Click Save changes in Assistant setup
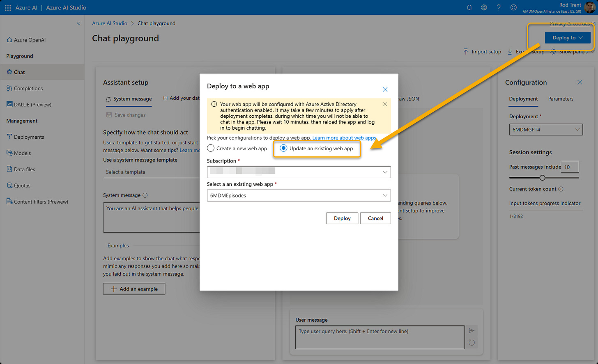This screenshot has height=364, width=598. coord(126,115)
